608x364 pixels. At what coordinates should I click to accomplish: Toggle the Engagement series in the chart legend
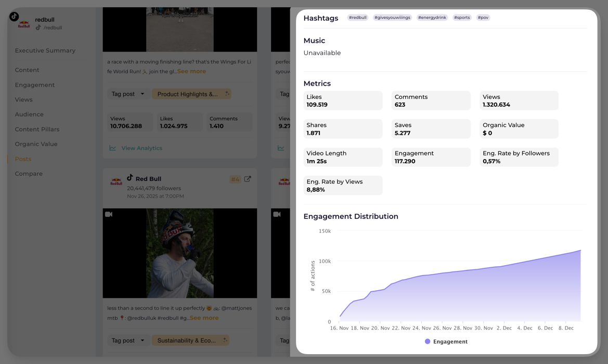[446, 342]
